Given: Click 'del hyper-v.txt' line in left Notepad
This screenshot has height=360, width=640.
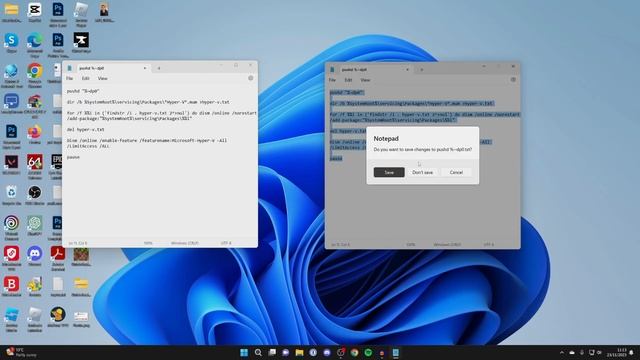Looking at the screenshot, I should click(x=86, y=129).
